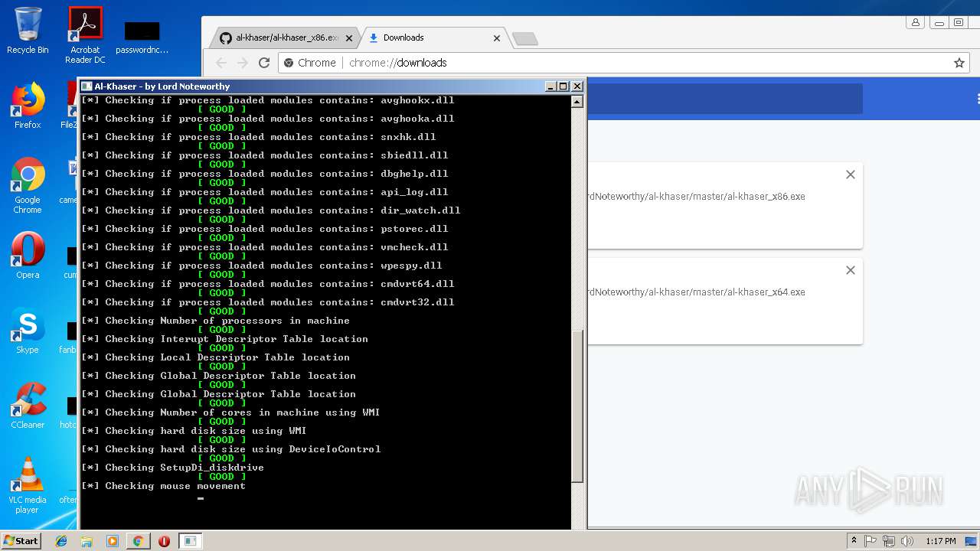Open the Windows Start menu
The image size is (980, 551).
[x=21, y=540]
